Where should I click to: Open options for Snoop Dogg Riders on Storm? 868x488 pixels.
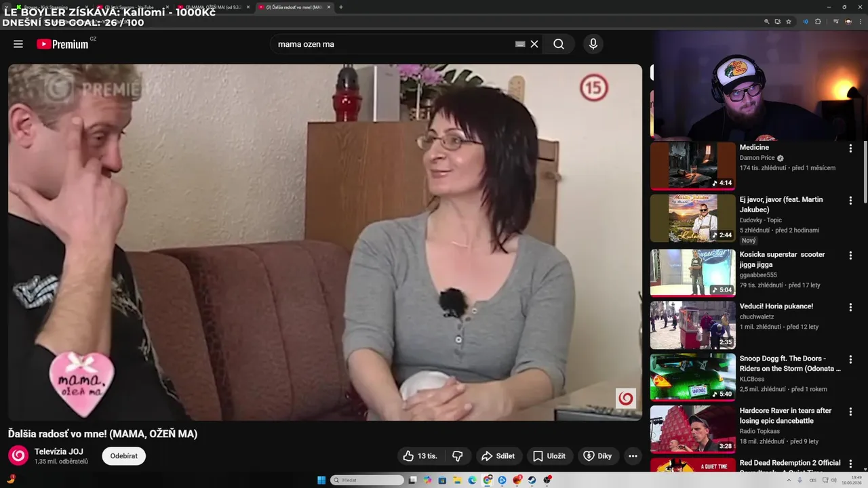click(850, 359)
